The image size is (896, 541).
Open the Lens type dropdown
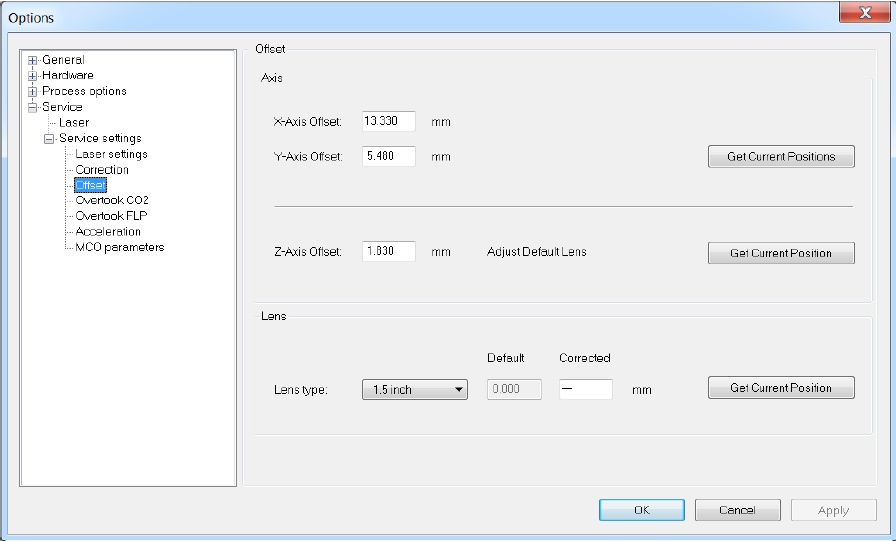click(x=414, y=390)
